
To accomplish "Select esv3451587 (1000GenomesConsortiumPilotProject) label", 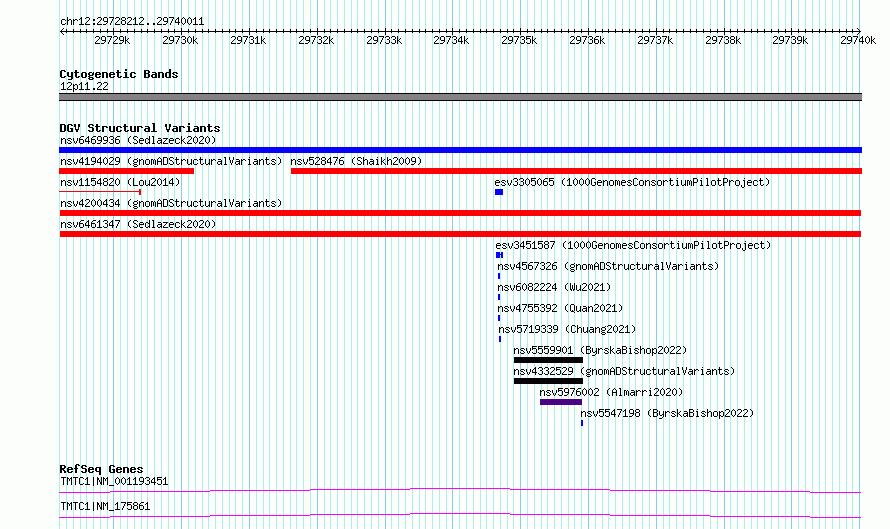I will click(633, 245).
